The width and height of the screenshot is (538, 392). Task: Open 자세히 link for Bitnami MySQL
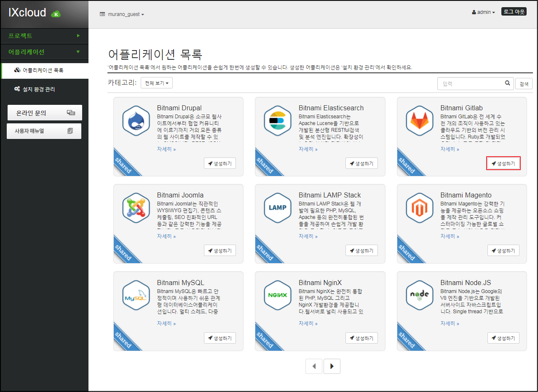point(166,323)
